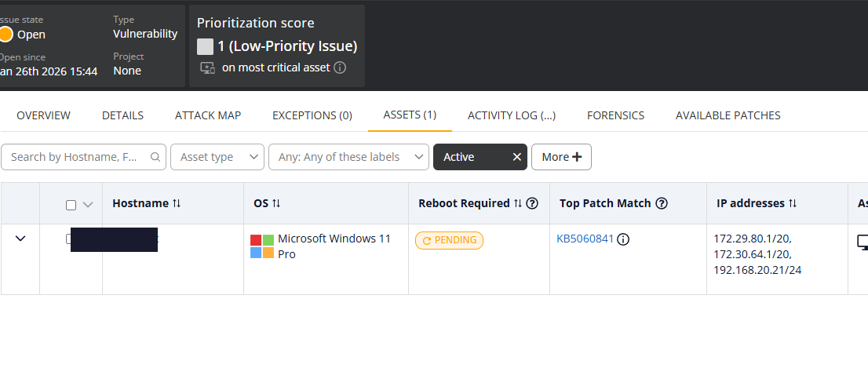The image size is (868, 390).
Task: Expand the asset row details chevron
Action: click(20, 239)
